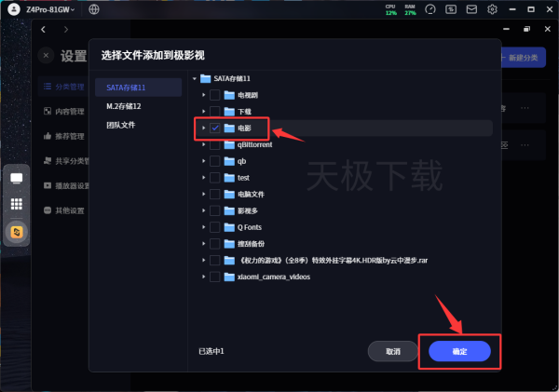
Task: Tick the qBittorrent folder checkbox
Action: [x=215, y=143]
